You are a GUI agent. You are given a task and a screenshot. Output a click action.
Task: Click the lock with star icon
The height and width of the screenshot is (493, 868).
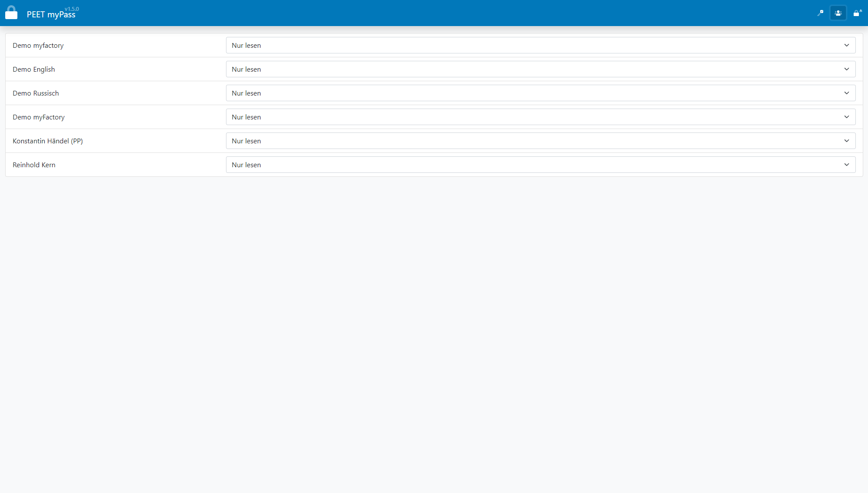click(857, 13)
